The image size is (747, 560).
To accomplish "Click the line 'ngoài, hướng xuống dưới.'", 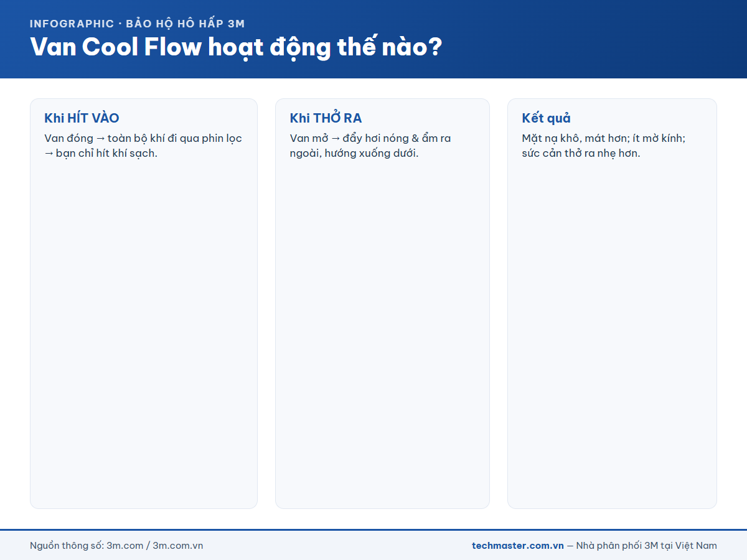I will coord(354,153).
